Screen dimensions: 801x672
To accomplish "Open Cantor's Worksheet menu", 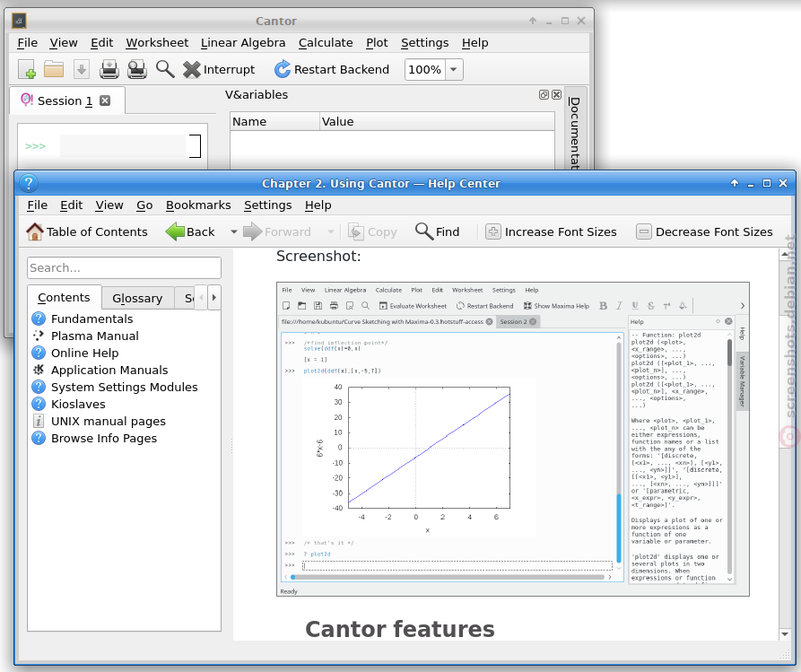I will tap(157, 43).
